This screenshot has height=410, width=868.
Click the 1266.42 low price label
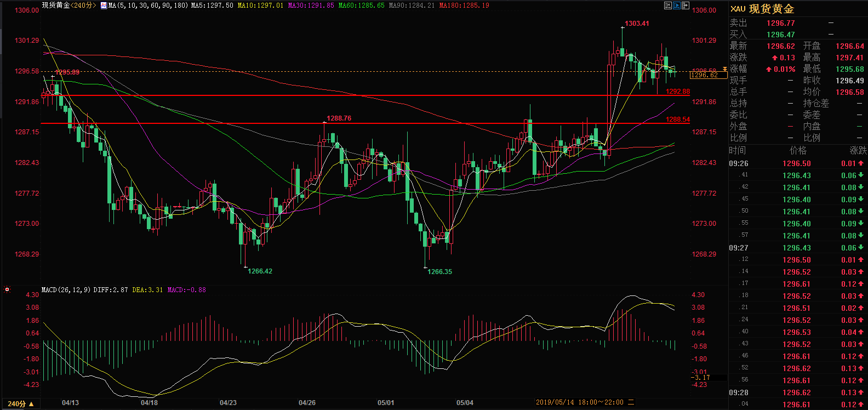pyautogui.click(x=260, y=271)
